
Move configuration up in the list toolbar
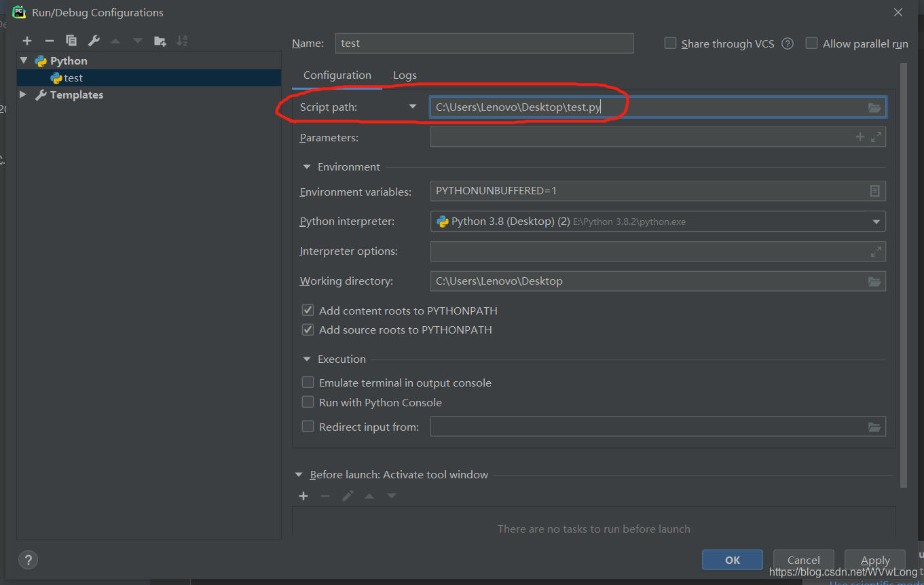115,41
